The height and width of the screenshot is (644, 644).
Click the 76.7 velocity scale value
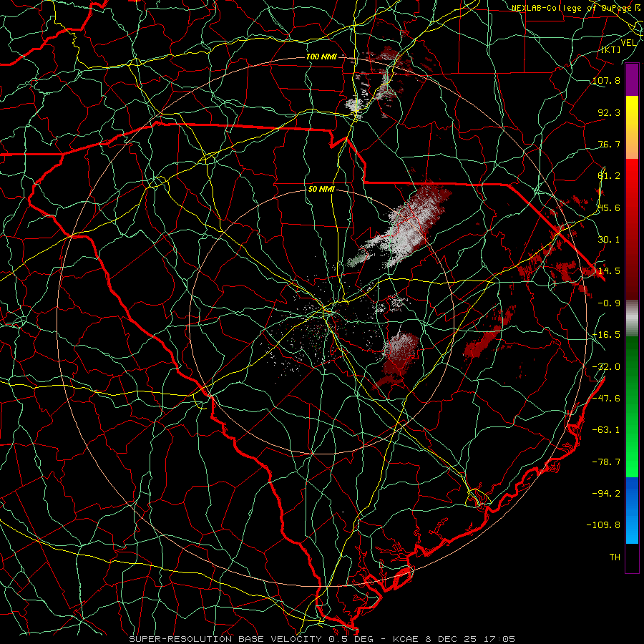tap(609, 144)
